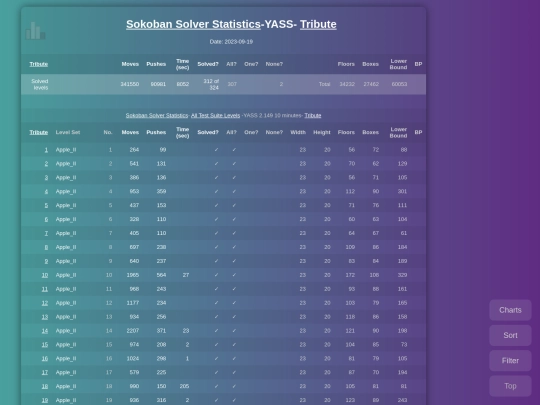
Task: Open level 1 link
Action: click(x=46, y=150)
